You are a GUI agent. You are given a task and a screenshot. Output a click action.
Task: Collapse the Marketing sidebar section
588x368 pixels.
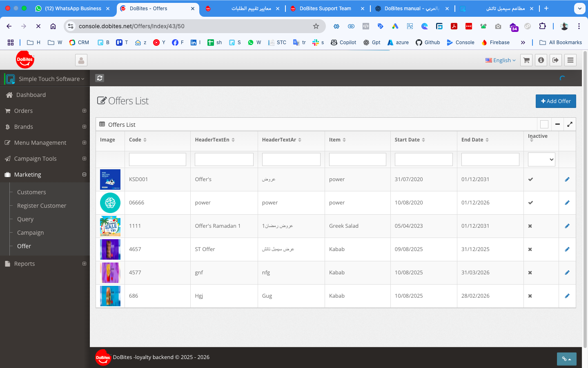click(x=84, y=175)
